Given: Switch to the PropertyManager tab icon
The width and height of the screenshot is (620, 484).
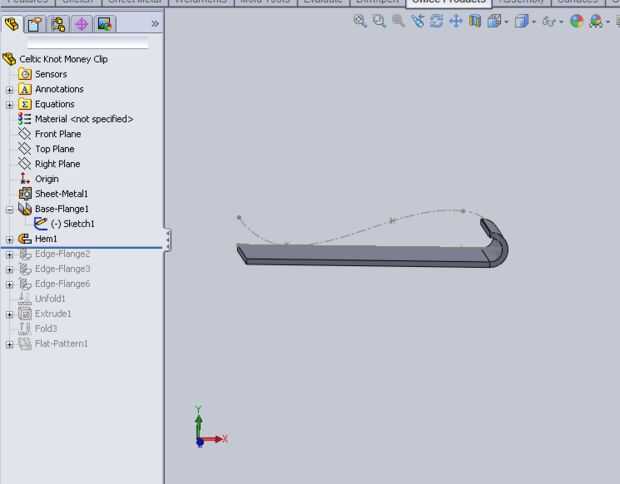Looking at the screenshot, I should [35, 25].
